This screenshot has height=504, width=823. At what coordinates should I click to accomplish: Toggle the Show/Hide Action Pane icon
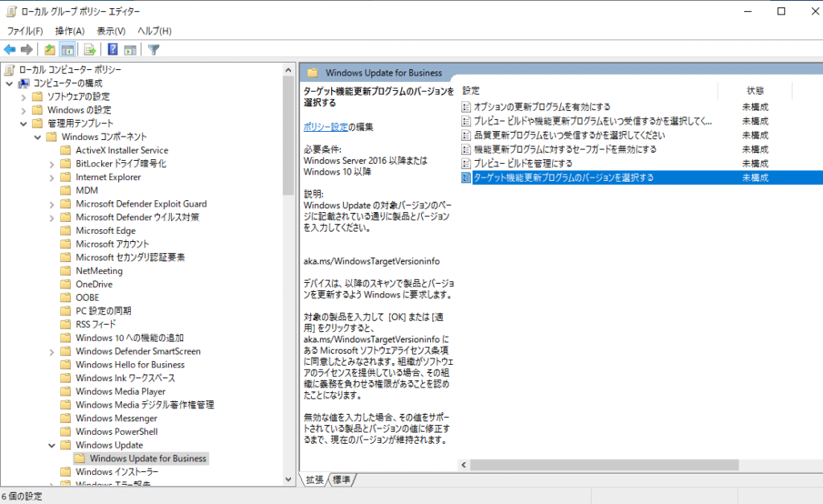pyautogui.click(x=130, y=50)
